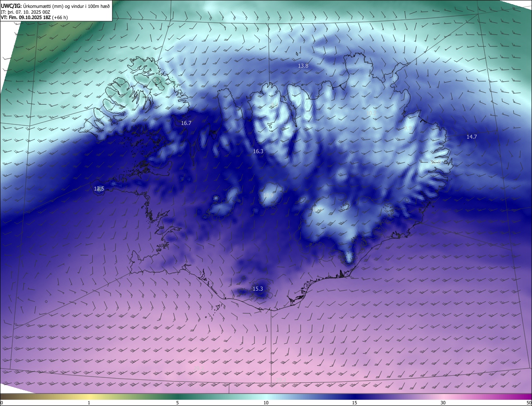Viewport: 532px width, 406px height.
Task: Click the 15.3 precipitation value label
Action: (x=258, y=289)
